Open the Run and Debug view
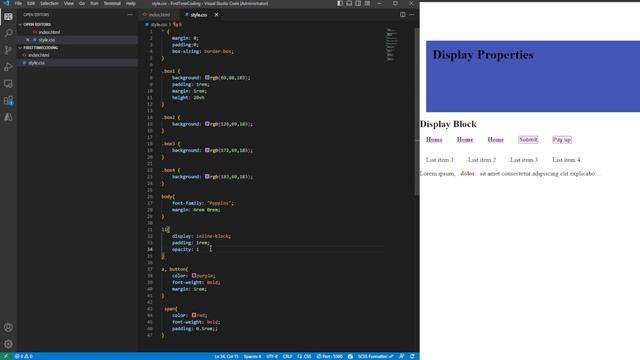This screenshot has width=640, height=360. pos(8,67)
